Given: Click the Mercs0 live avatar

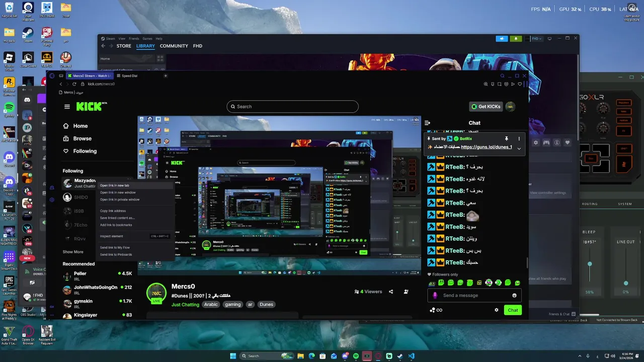Looking at the screenshot, I should (x=156, y=294).
